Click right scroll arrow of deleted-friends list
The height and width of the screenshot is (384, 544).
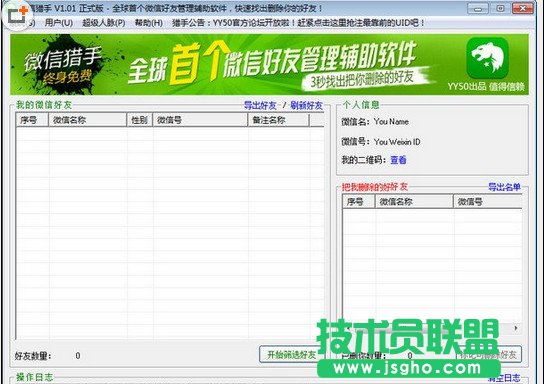516,328
